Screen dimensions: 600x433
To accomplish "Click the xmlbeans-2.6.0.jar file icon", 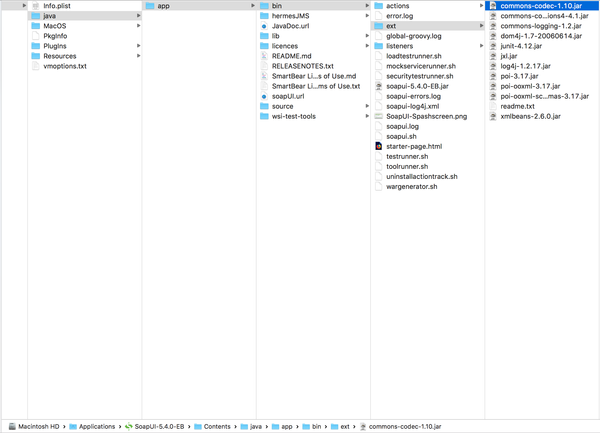I will click(493, 116).
